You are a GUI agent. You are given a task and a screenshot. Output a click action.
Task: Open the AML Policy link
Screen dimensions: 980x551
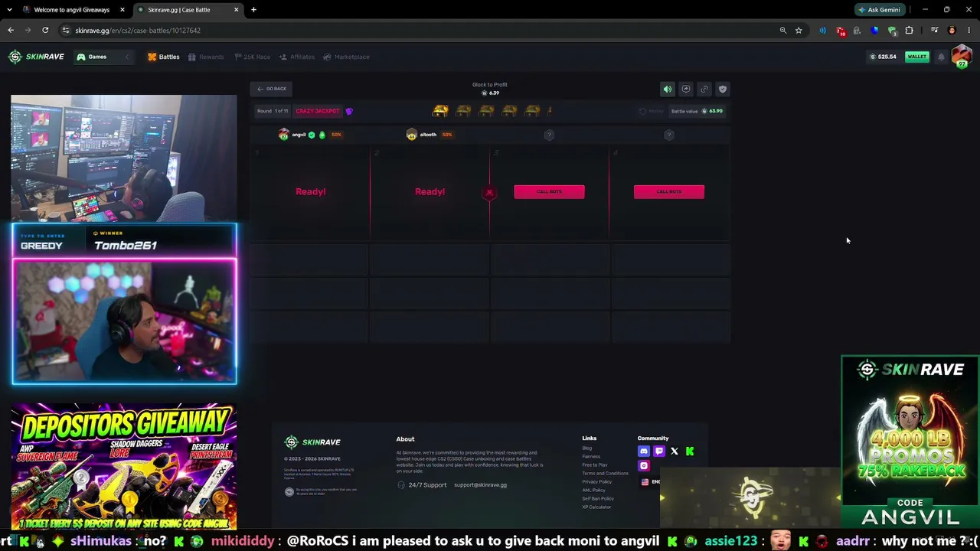click(x=593, y=491)
